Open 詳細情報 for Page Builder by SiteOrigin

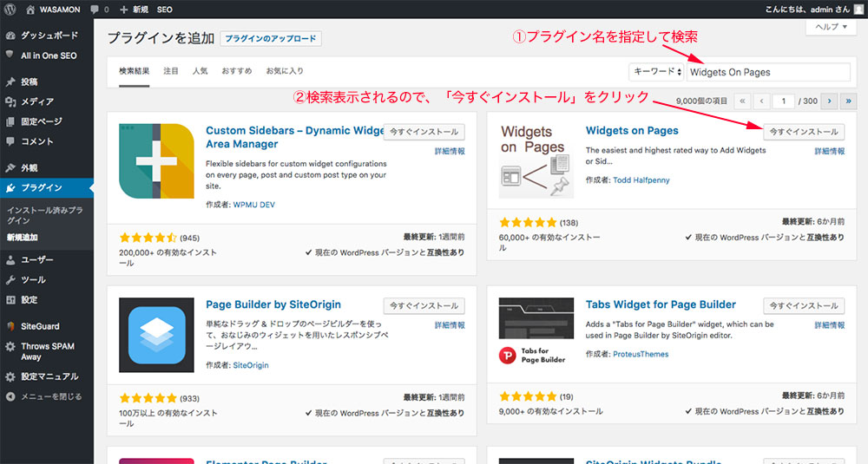coord(450,325)
